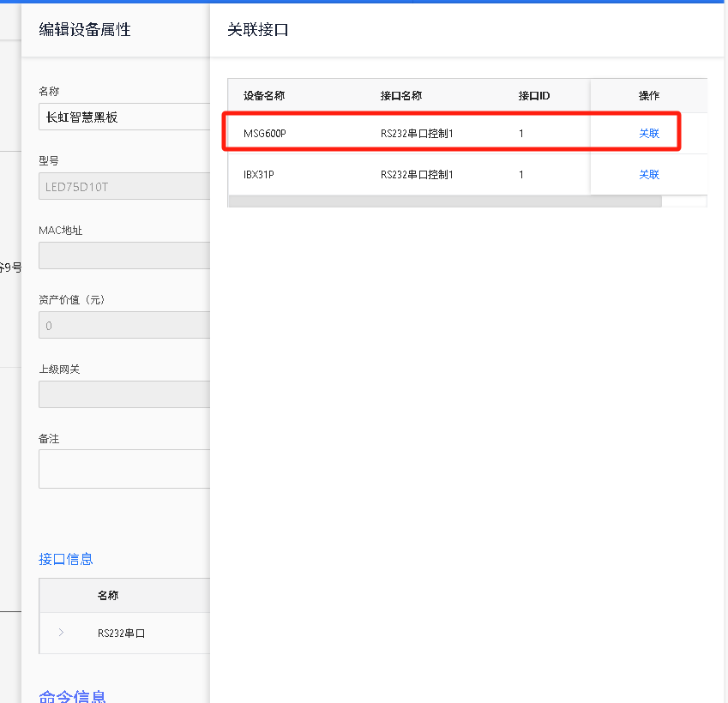
Task: Focus the 上级网关 input field
Action: (x=124, y=394)
